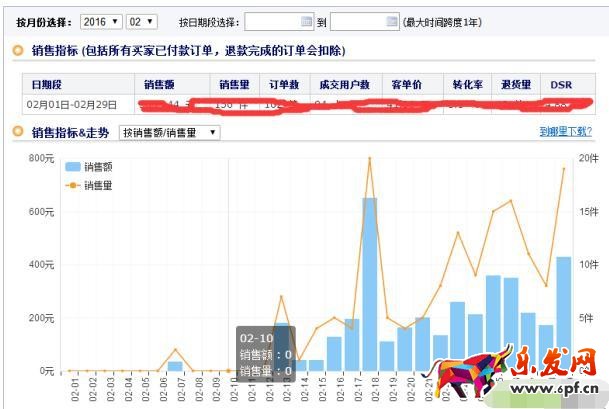The image size is (609, 409).
Task: Click the 订单数 column header
Action: pos(284,84)
